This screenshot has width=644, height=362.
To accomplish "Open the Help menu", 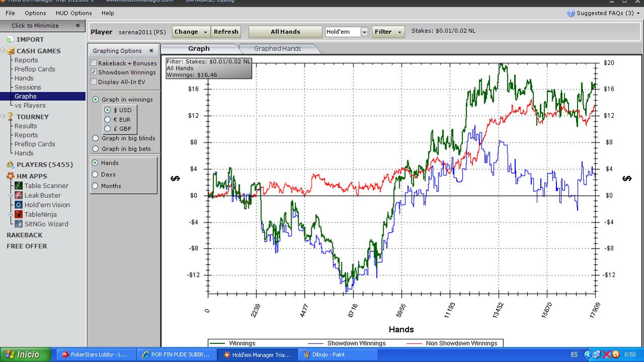I will pos(108,13).
